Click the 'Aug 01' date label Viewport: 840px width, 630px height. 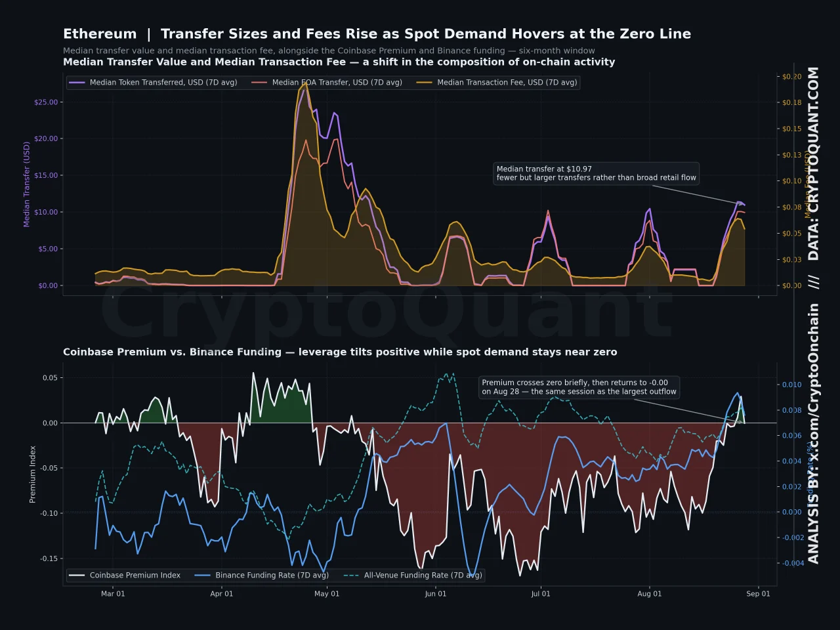[x=650, y=594]
